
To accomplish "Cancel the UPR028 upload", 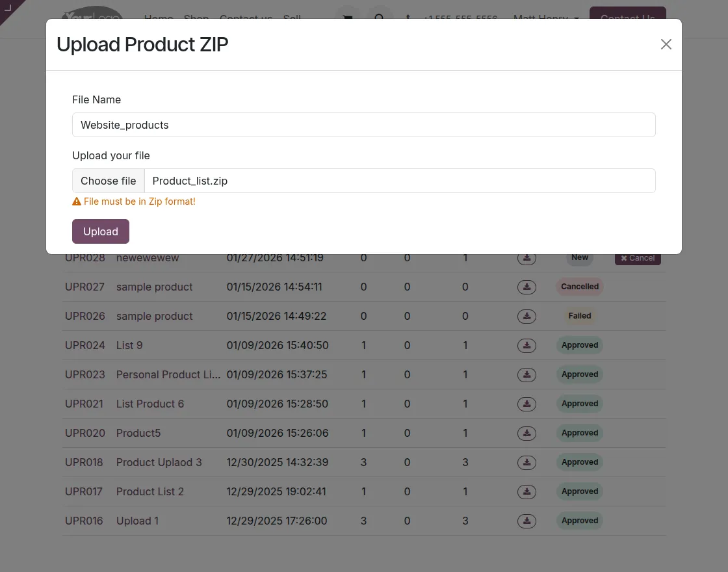I will 637,257.
